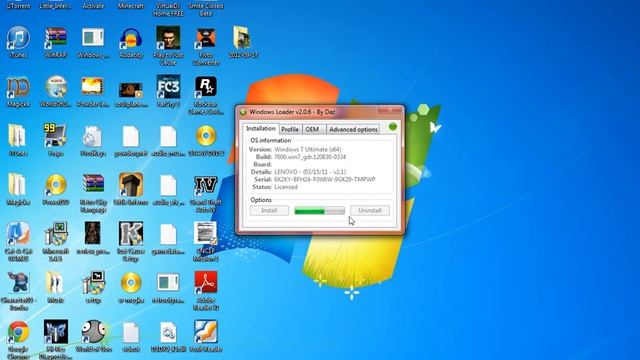
Task: Click the Smite Closed Beta label
Action: [x=206, y=10]
